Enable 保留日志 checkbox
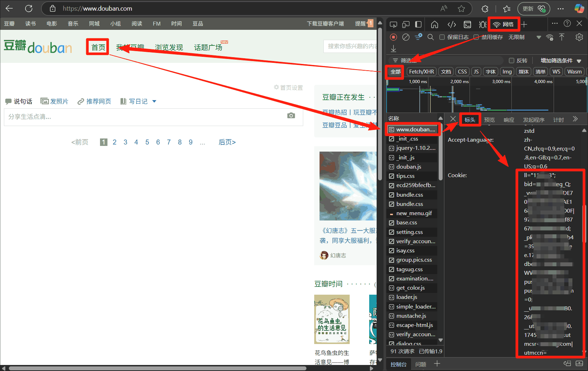This screenshot has height=371, width=588. click(442, 37)
